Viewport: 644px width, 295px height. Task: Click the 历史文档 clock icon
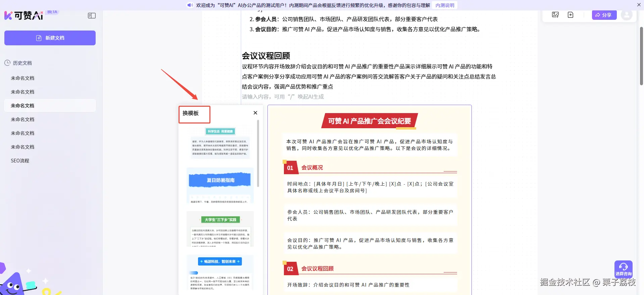7,63
